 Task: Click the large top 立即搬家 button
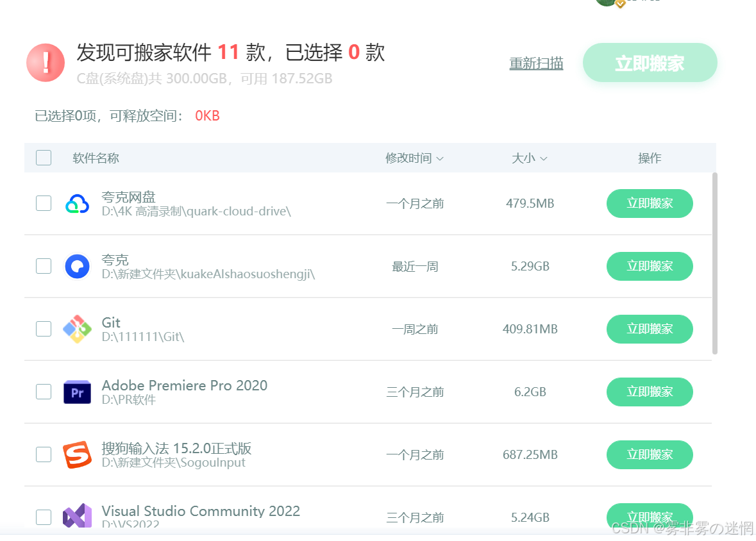tap(650, 63)
